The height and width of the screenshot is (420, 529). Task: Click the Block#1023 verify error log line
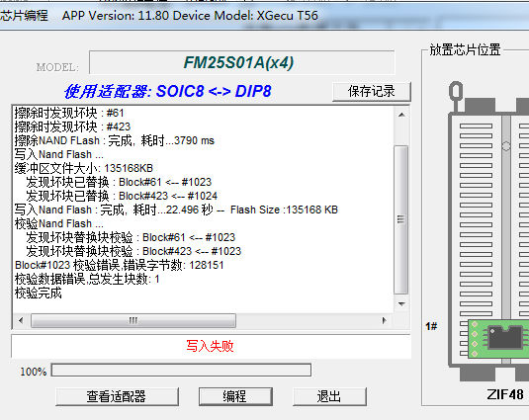tap(120, 265)
